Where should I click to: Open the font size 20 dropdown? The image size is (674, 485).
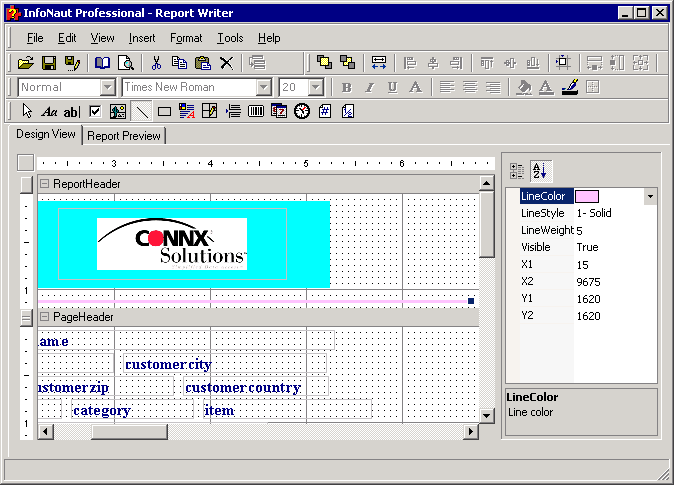316,87
